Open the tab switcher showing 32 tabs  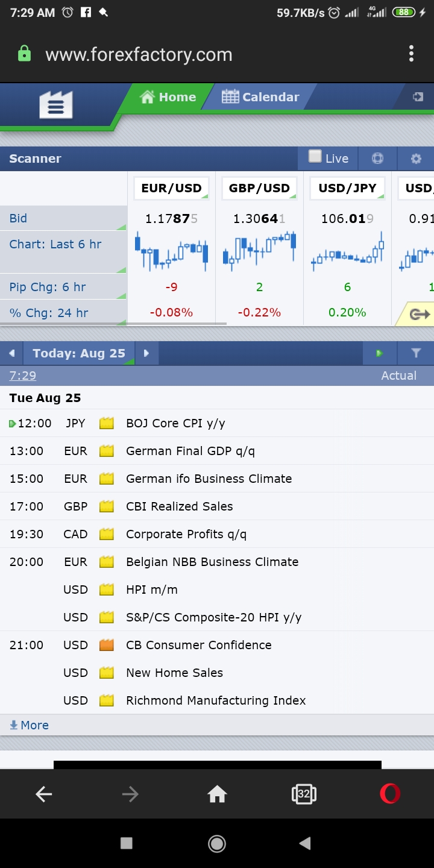[304, 794]
